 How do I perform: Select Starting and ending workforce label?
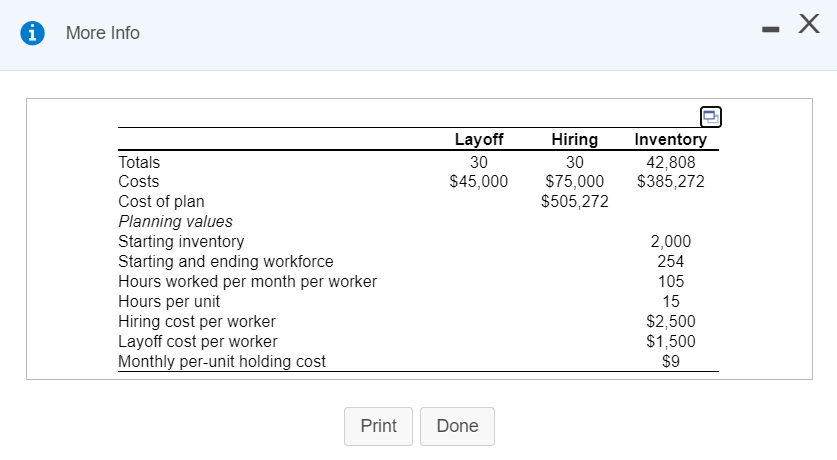pos(226,261)
